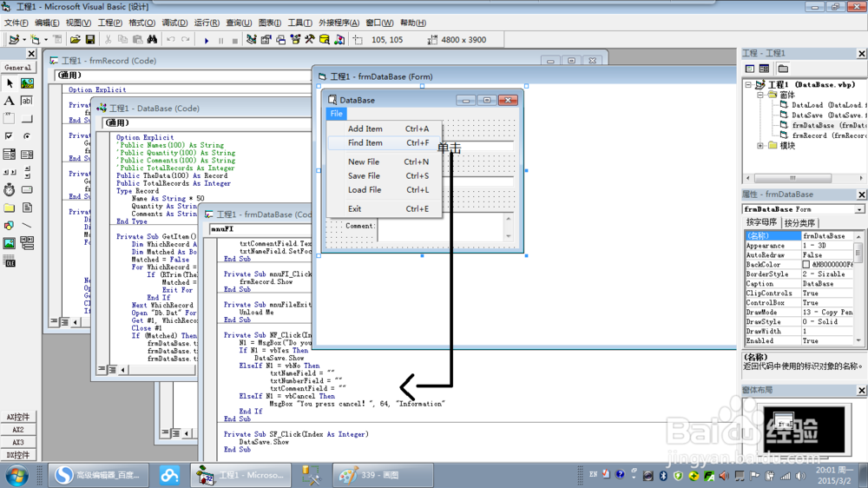
Task: Choose Save File in File menu
Action: (385, 175)
